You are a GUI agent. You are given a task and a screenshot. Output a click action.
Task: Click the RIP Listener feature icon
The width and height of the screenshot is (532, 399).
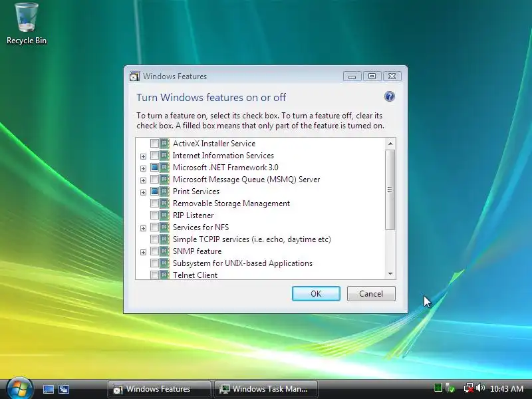pyautogui.click(x=164, y=215)
